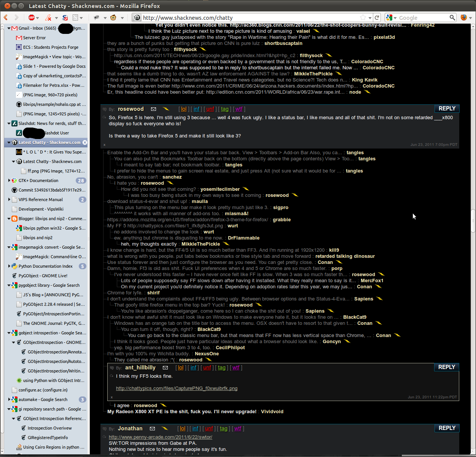Click the NoScript blocked-S icon
Image resolution: width=476 pixels, height=457 pixels.
(x=65, y=18)
